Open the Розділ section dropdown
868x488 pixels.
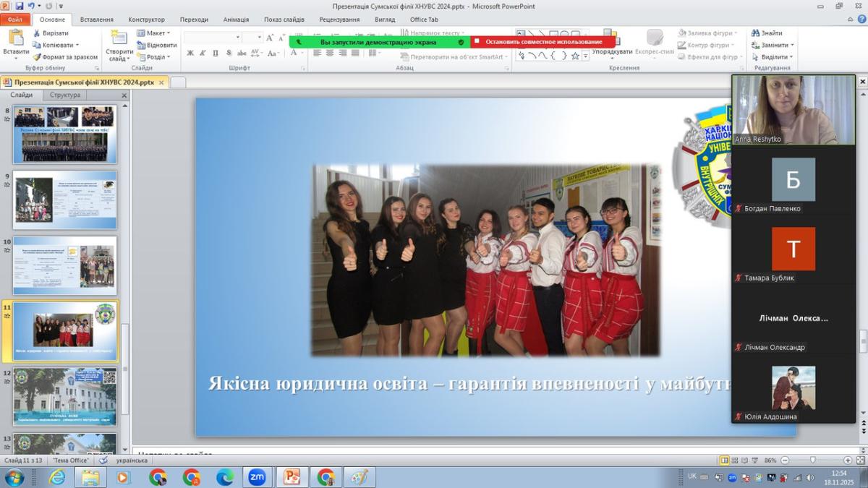(x=158, y=57)
